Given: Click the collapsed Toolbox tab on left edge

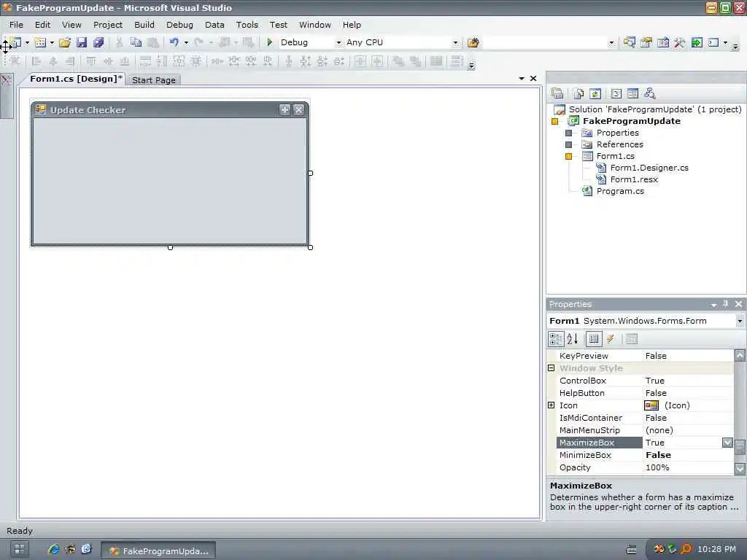Looking at the screenshot, I should 6,96.
